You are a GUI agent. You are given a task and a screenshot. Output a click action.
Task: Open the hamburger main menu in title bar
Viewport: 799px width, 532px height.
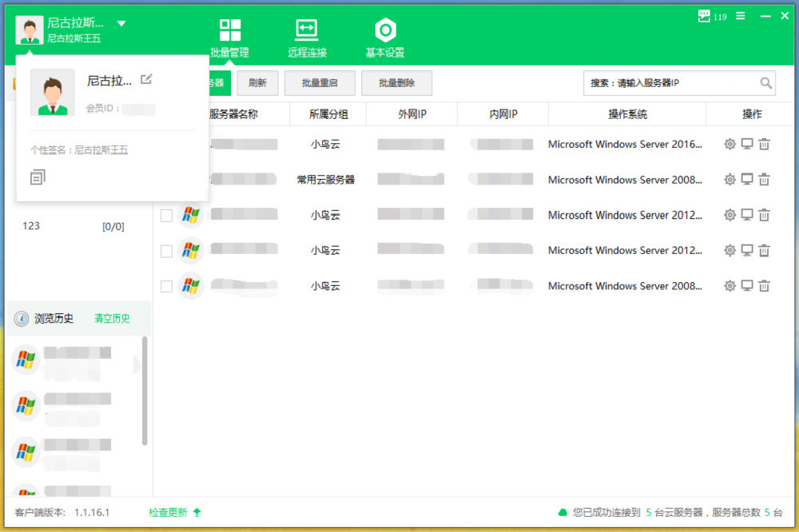coord(741,16)
